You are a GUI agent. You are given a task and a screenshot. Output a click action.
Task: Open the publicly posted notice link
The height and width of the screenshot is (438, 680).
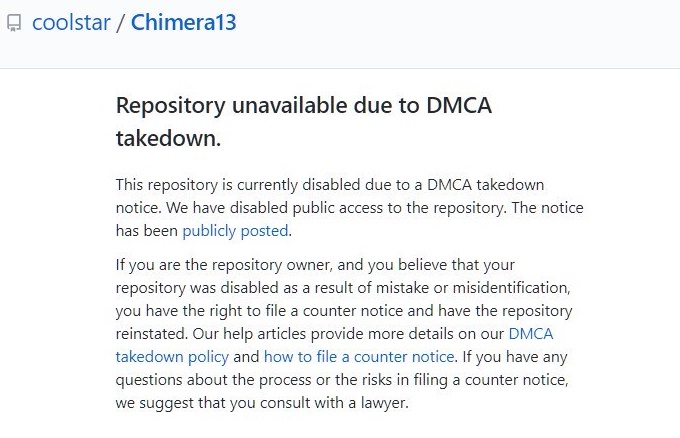235,231
